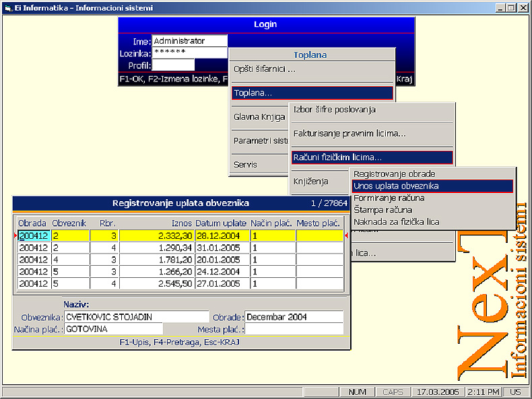Open the Opšti šifarnici menu entry

264,69
